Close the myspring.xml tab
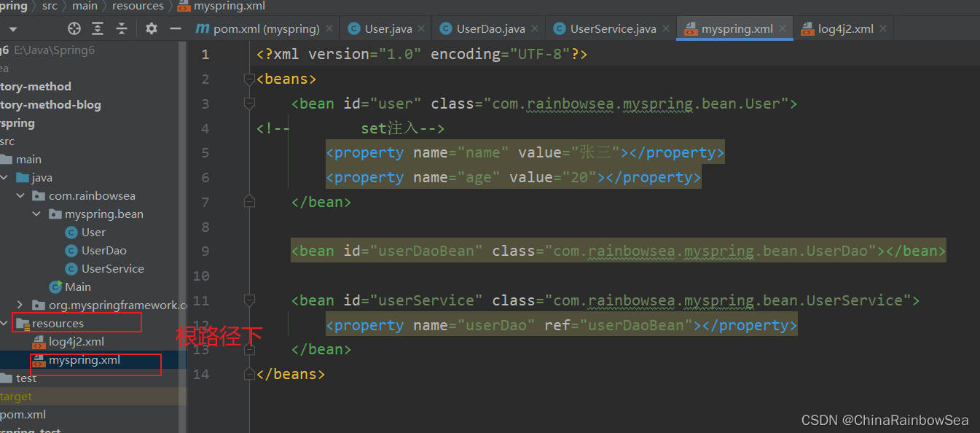 [783, 29]
